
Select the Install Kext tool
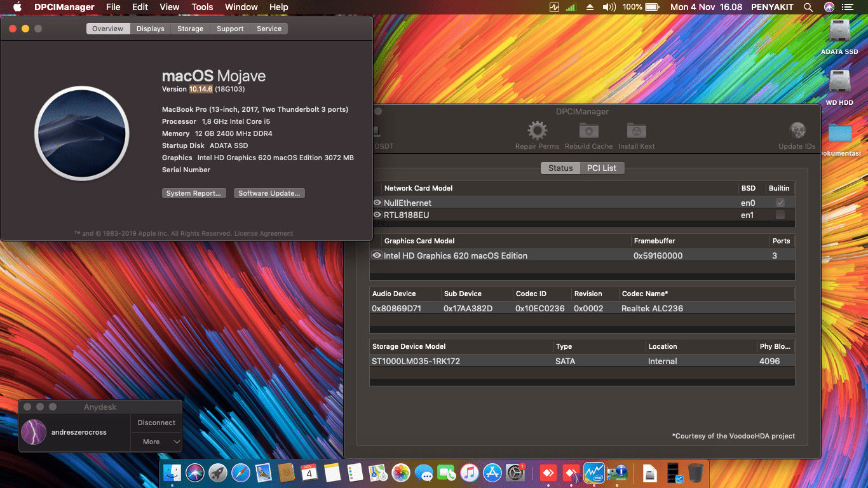[636, 131]
